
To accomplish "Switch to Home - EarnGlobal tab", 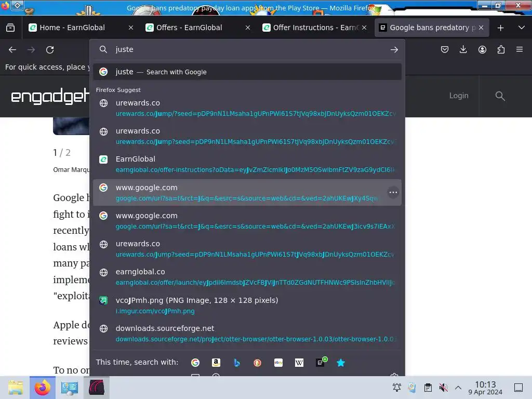I will (81, 28).
